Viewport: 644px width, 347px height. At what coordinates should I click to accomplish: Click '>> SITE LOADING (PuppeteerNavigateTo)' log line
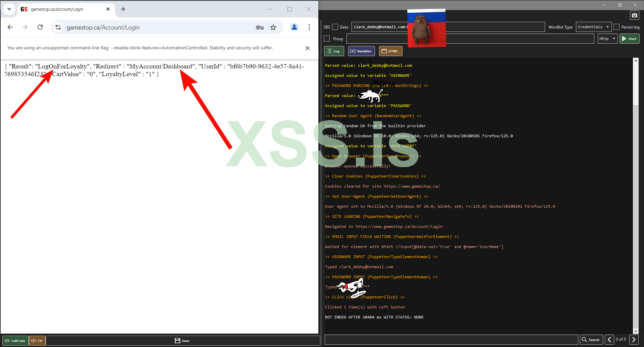tap(372, 216)
